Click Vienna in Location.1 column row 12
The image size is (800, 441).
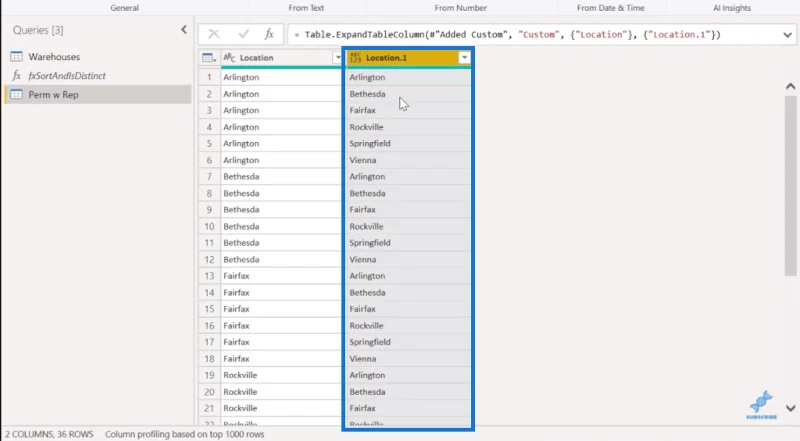pyautogui.click(x=363, y=259)
